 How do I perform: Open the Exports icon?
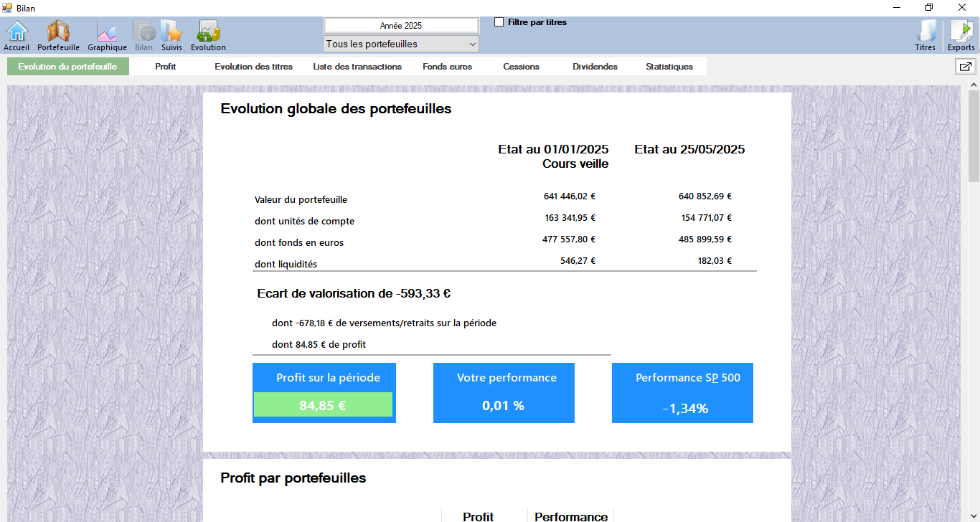click(961, 34)
